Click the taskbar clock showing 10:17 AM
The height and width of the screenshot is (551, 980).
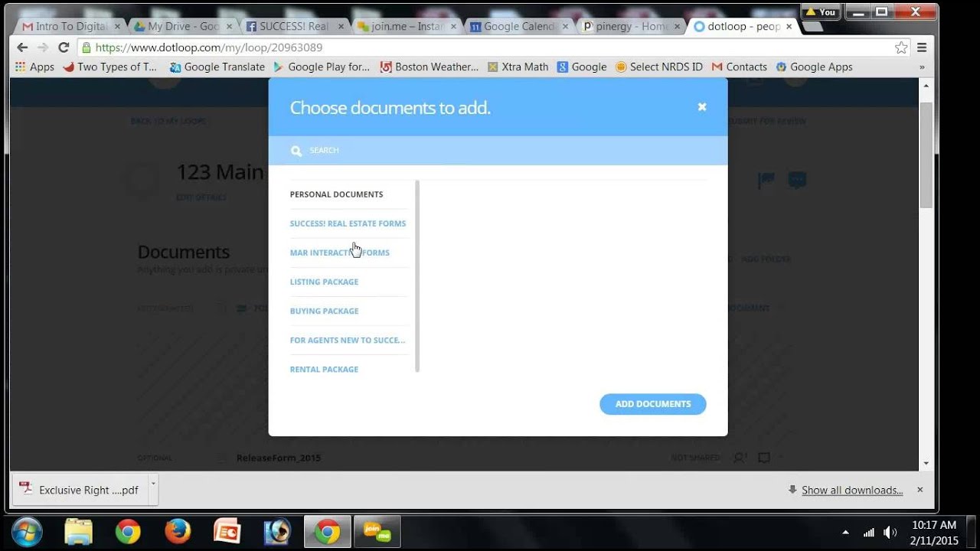pyautogui.click(x=934, y=525)
